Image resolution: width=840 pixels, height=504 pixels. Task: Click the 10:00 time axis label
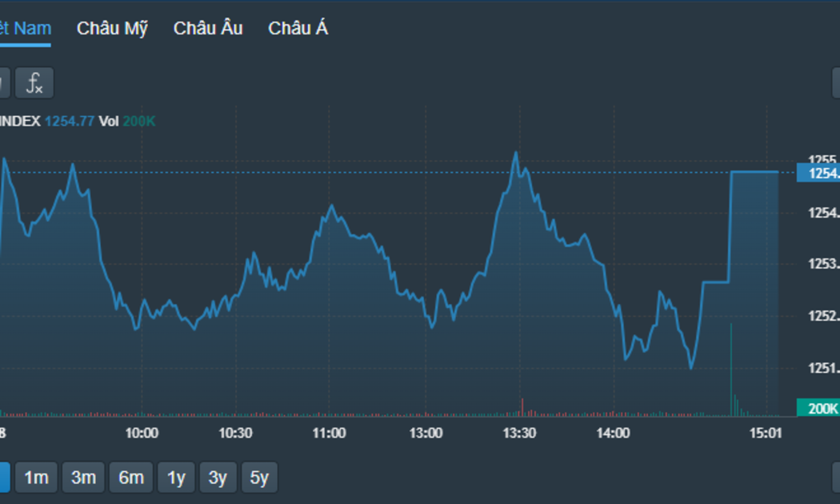click(142, 433)
